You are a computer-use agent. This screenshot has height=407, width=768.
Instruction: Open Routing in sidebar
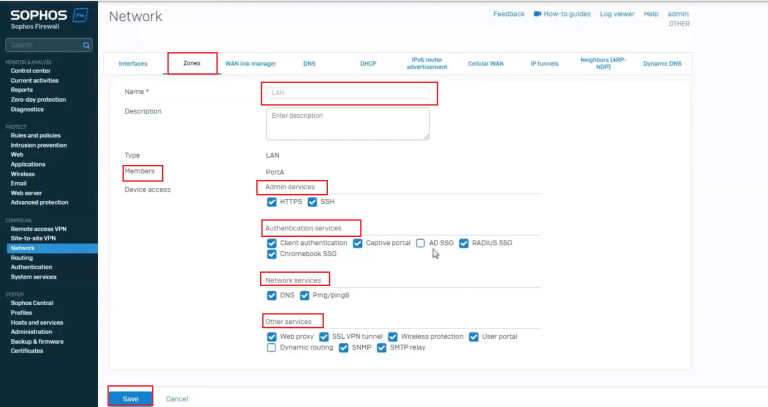point(22,258)
